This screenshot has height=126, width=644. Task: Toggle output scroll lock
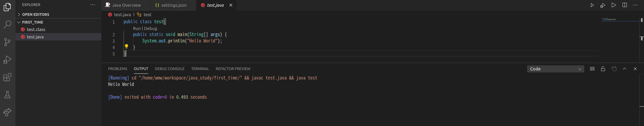coord(603,69)
